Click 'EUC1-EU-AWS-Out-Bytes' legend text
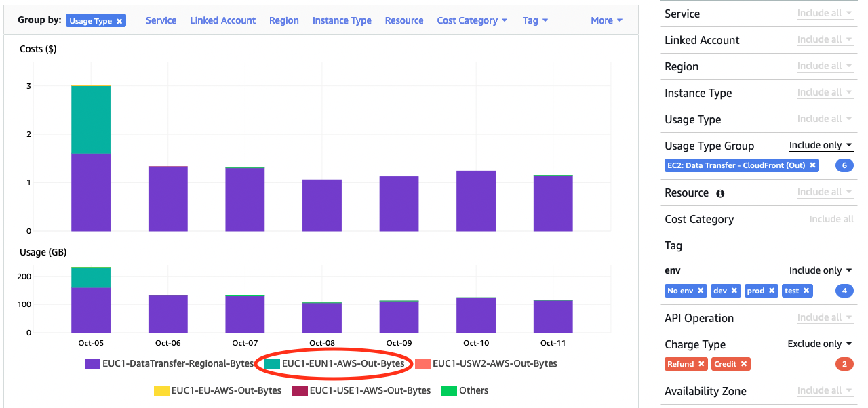Image resolution: width=868 pixels, height=408 pixels. 226,390
